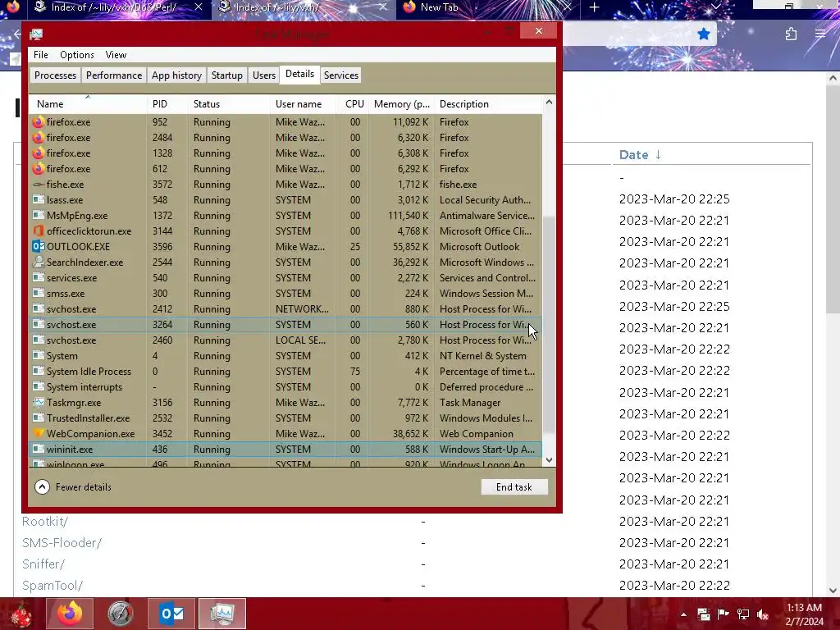Click the Task Manager taskbar icon
Viewport: 840px width, 630px height.
(x=222, y=614)
